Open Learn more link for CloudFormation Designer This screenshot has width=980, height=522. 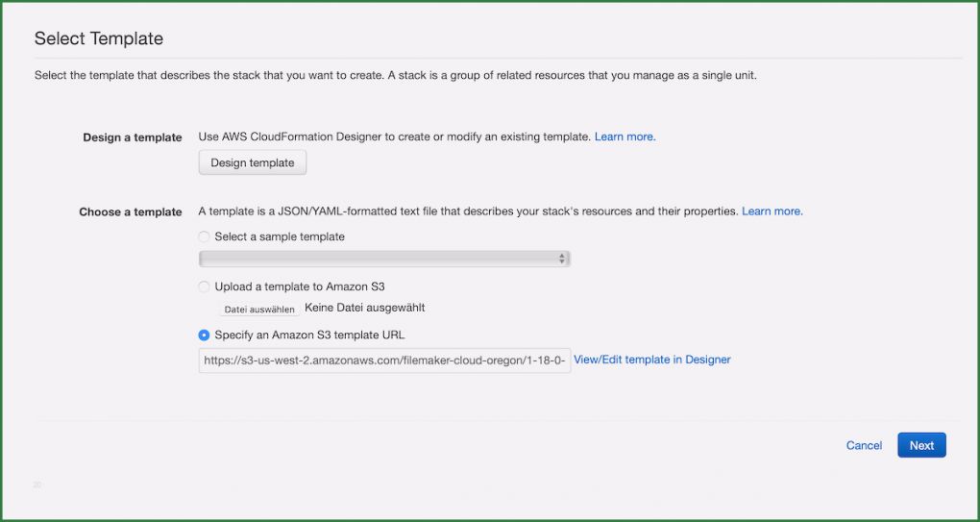pos(625,137)
